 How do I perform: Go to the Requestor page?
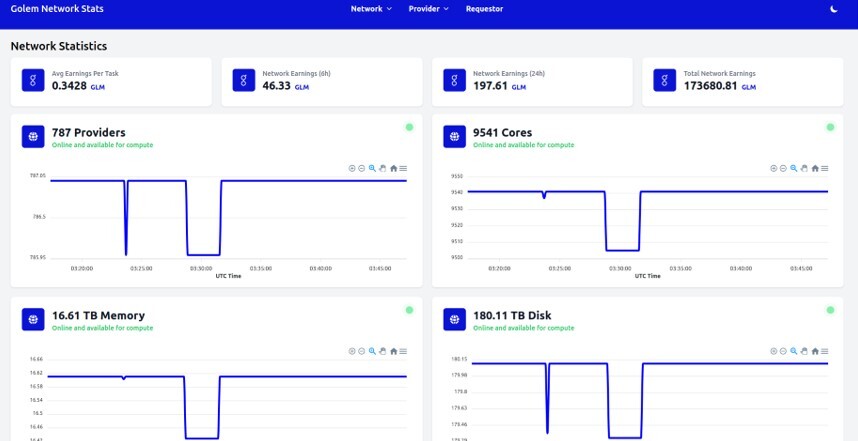pos(484,9)
